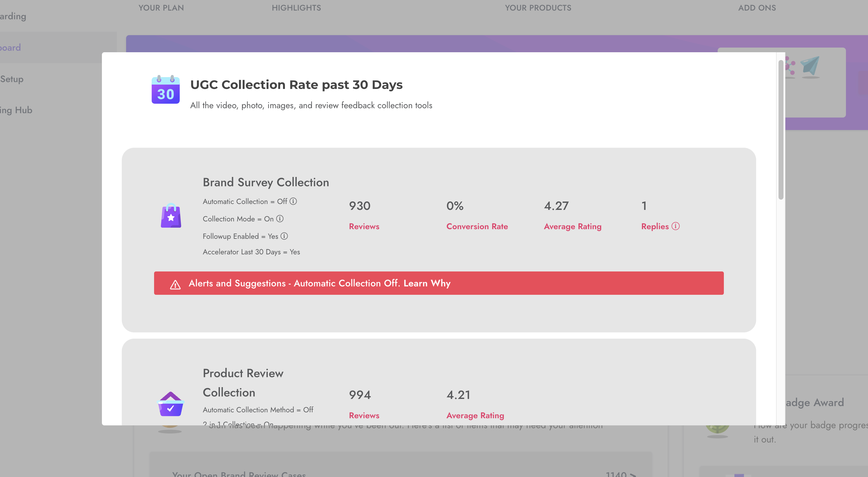Click Learn Why in the red alert
The image size is (868, 477).
click(427, 283)
